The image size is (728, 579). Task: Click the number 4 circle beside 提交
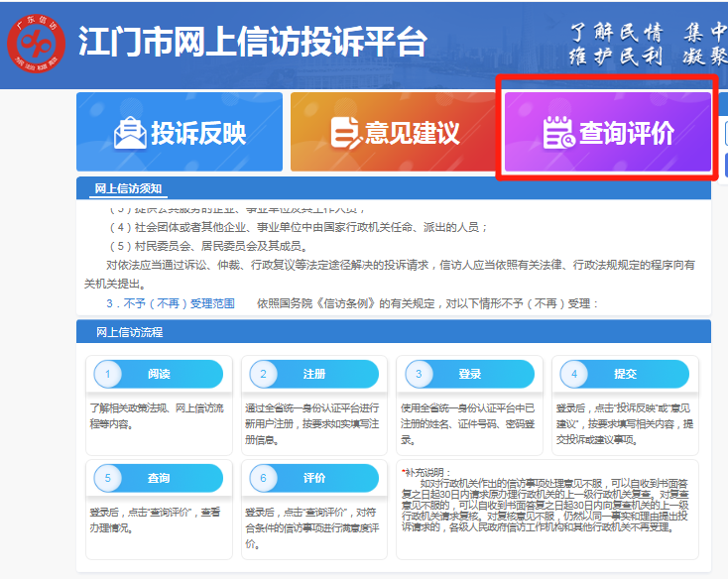point(574,374)
